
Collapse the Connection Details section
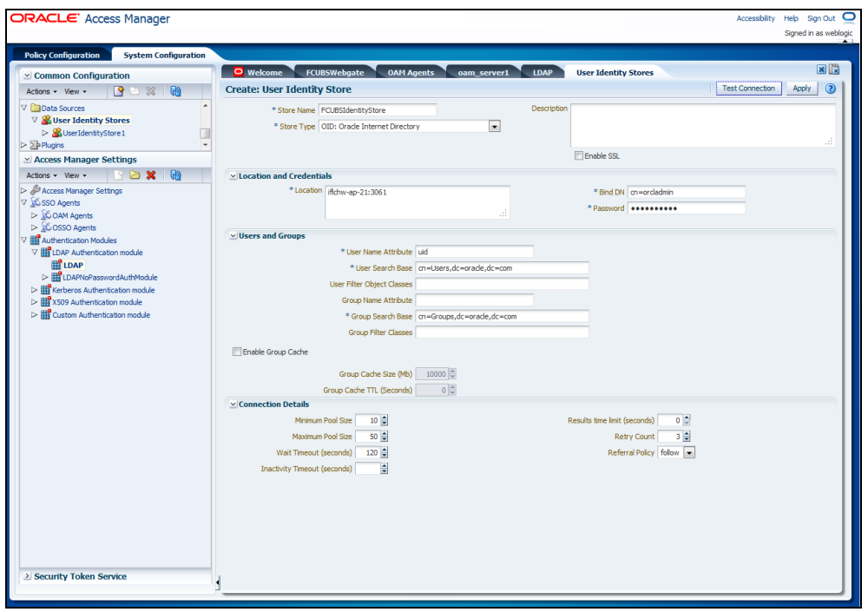pyautogui.click(x=233, y=405)
